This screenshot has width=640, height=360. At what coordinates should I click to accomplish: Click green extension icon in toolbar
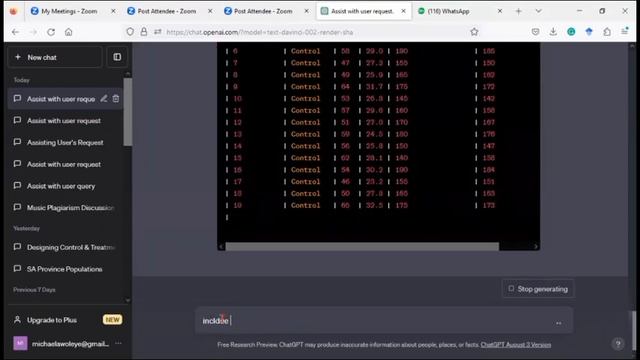tap(571, 32)
